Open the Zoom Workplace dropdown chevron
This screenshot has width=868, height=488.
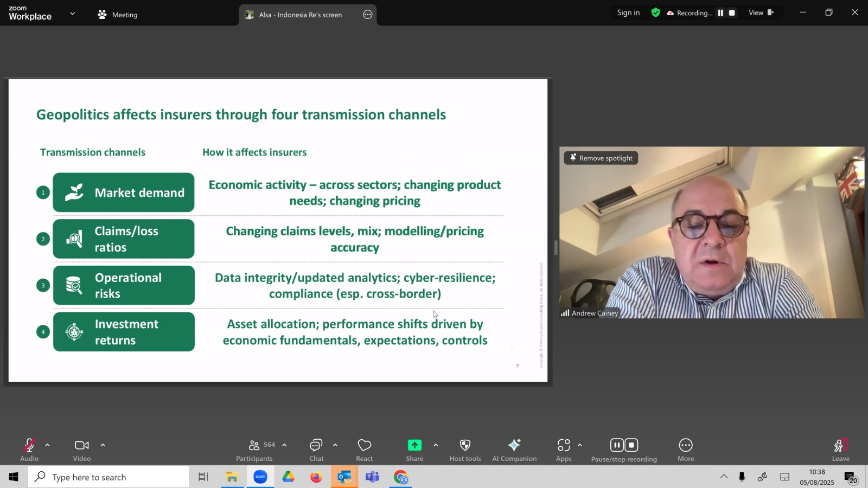click(73, 14)
